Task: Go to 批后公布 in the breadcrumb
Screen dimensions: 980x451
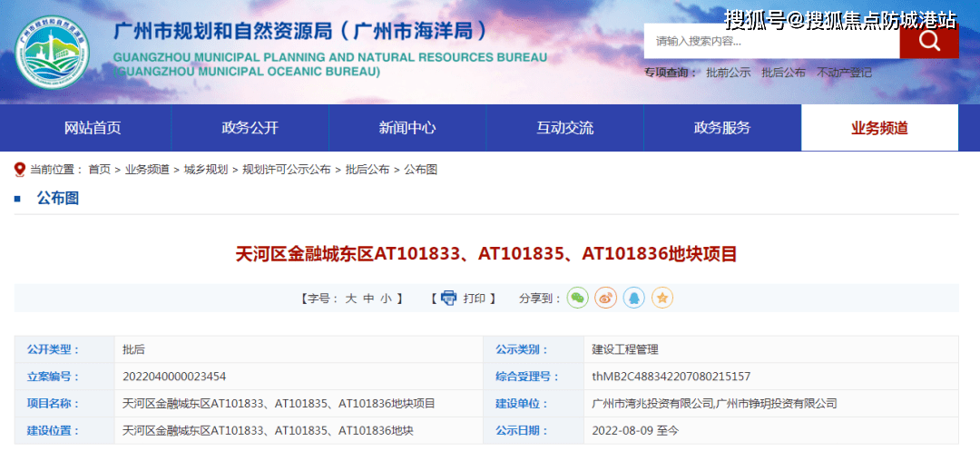Action: click(367, 170)
